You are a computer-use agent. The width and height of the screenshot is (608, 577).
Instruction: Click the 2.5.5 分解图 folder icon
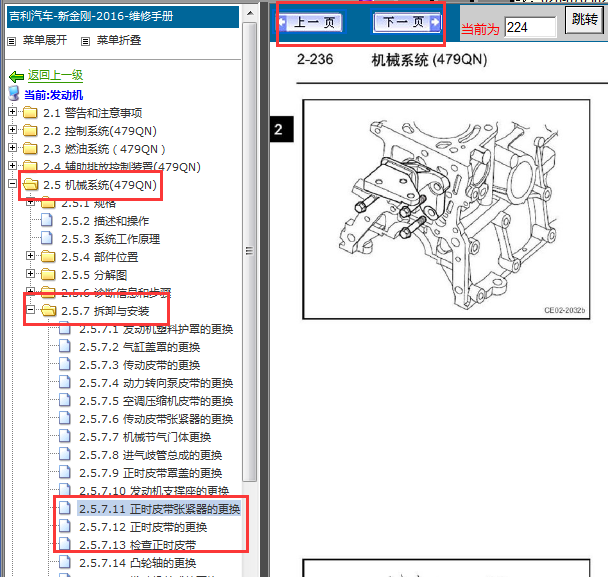pyautogui.click(x=48, y=275)
